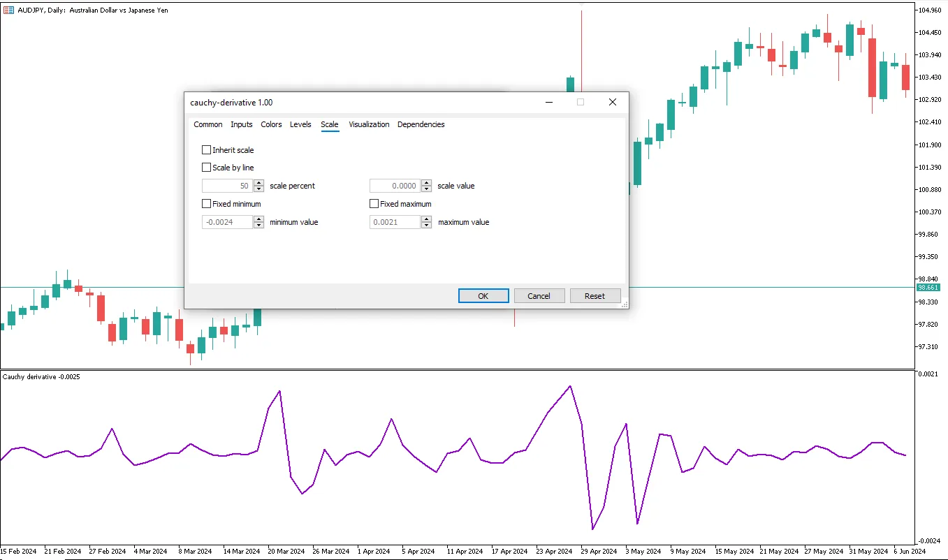Decrease scale percent with down arrow
This screenshot has height=560, width=948.
[x=259, y=189]
